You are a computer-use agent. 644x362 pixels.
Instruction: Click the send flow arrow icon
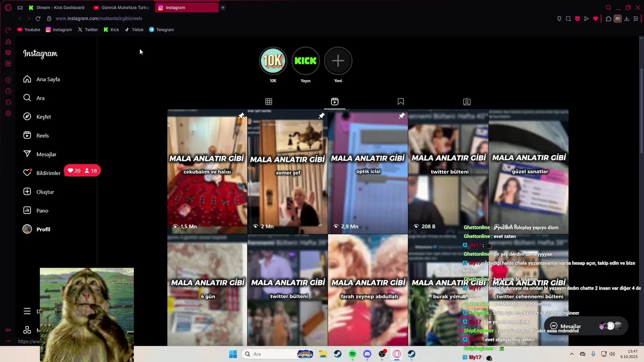pyautogui.click(x=586, y=19)
